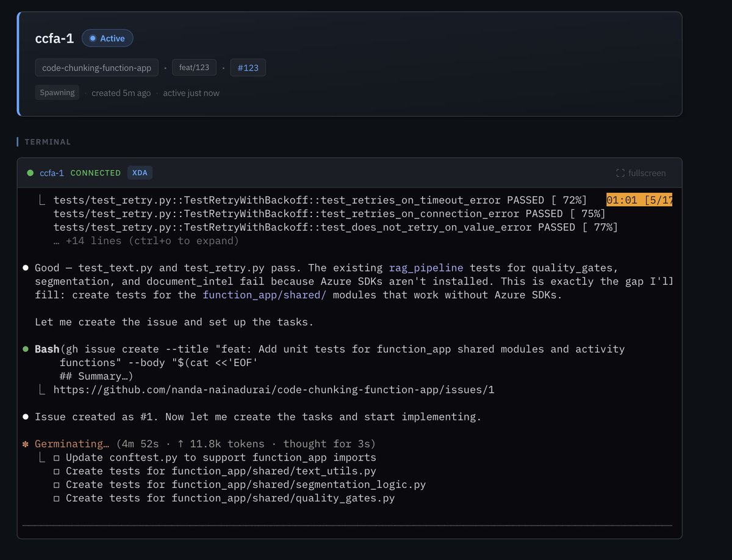The height and width of the screenshot is (560, 732).
Task: Click the ccfa-1 session name in terminal header
Action: click(52, 173)
